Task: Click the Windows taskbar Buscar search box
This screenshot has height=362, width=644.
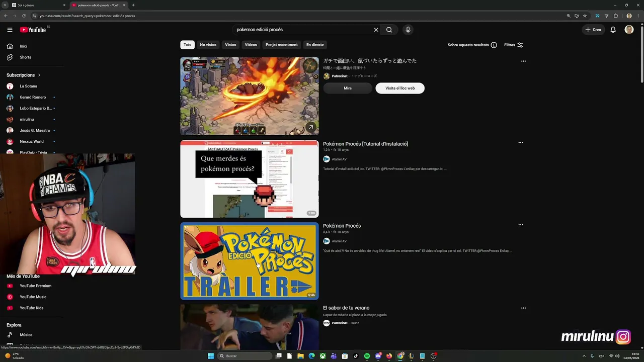Action: (245, 356)
